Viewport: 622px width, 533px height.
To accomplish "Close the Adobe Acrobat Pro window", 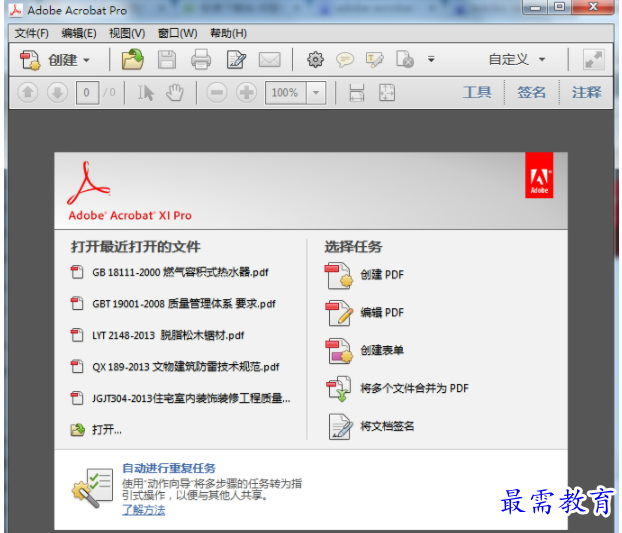I will 593,7.
